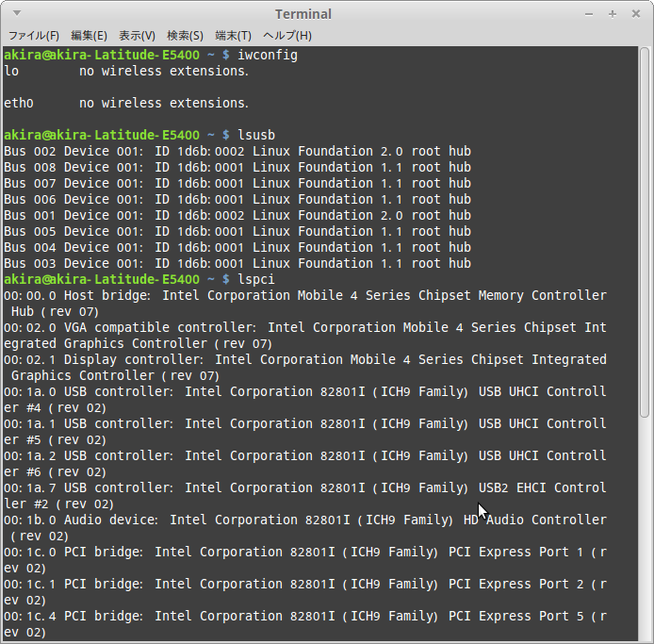Image resolution: width=654 pixels, height=644 pixels.
Task: Minimize the Terminal window
Action: point(589,14)
